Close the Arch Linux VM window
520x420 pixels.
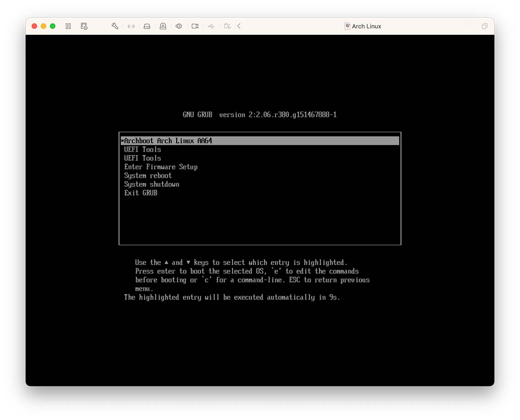(x=34, y=26)
